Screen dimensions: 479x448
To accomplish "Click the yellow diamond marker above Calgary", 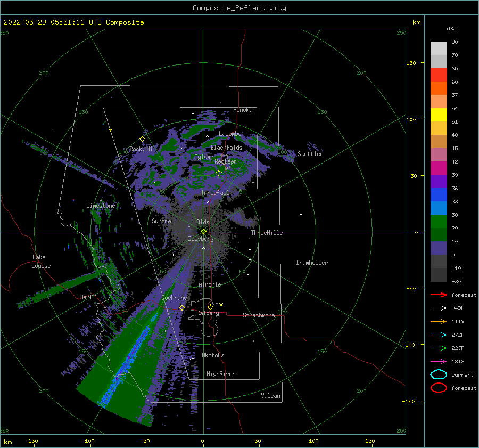I will click(210, 307).
